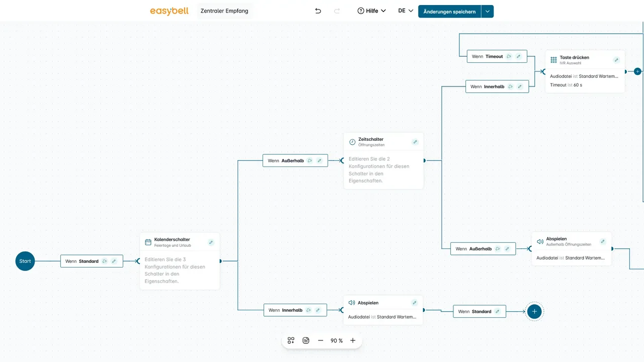Open the Hilfe dropdown menu
644x362 pixels.
(x=372, y=11)
